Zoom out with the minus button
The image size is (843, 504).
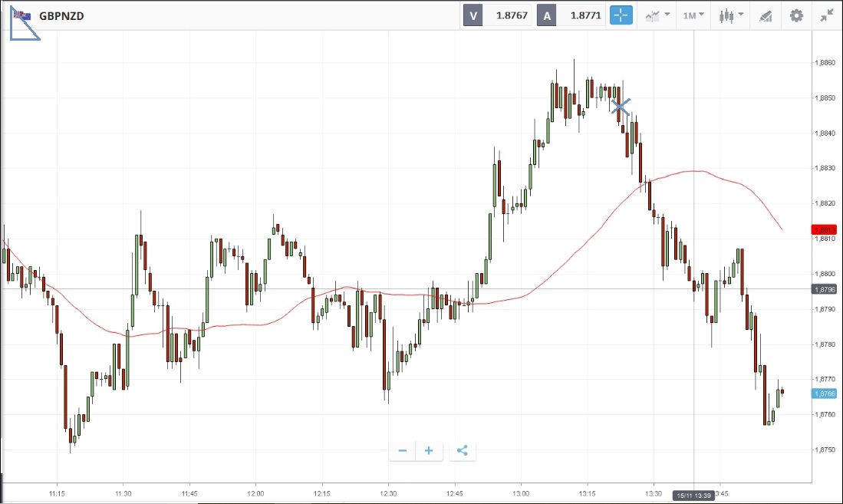click(402, 450)
